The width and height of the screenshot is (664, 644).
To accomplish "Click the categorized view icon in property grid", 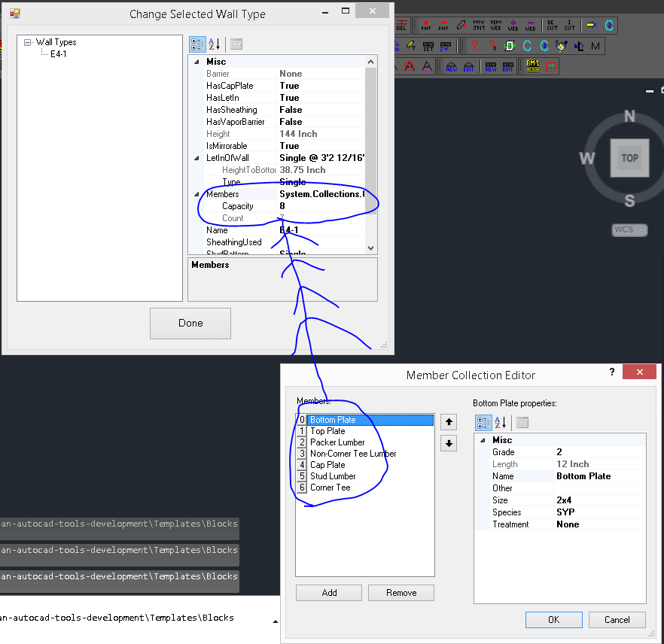I will pos(197,44).
